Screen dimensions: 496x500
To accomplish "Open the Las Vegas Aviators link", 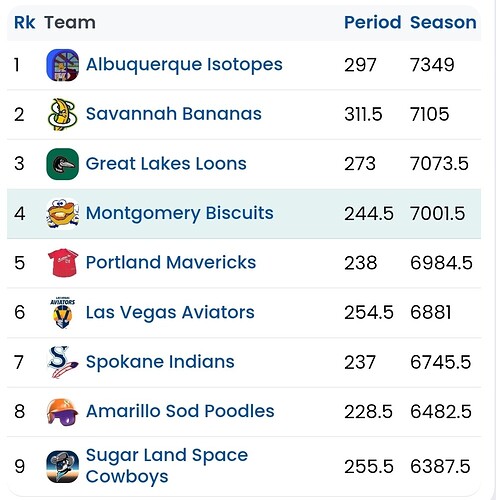I will [x=170, y=313].
